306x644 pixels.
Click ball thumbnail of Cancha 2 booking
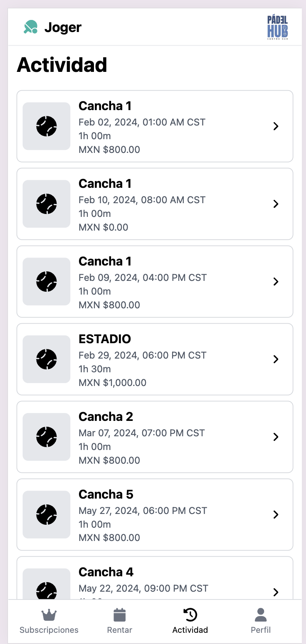pos(47,437)
